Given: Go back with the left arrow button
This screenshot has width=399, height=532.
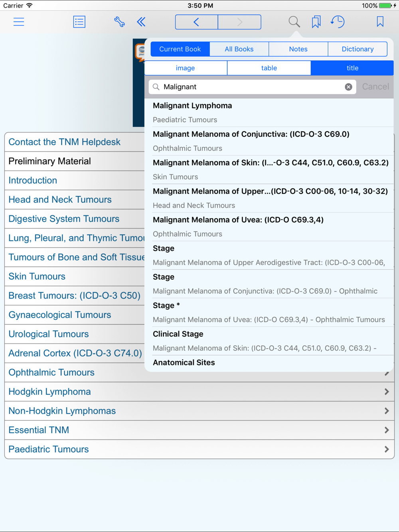Looking at the screenshot, I should point(197,22).
